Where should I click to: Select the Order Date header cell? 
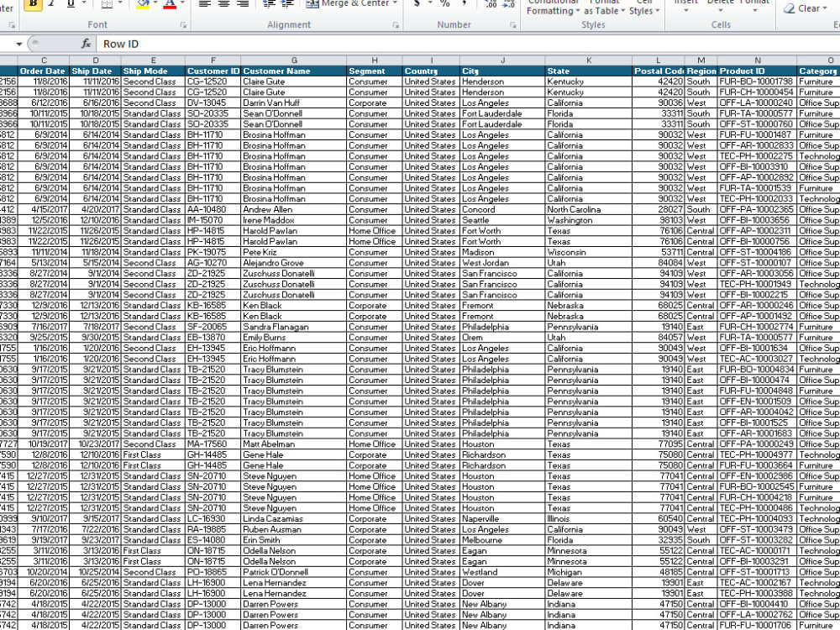point(44,71)
